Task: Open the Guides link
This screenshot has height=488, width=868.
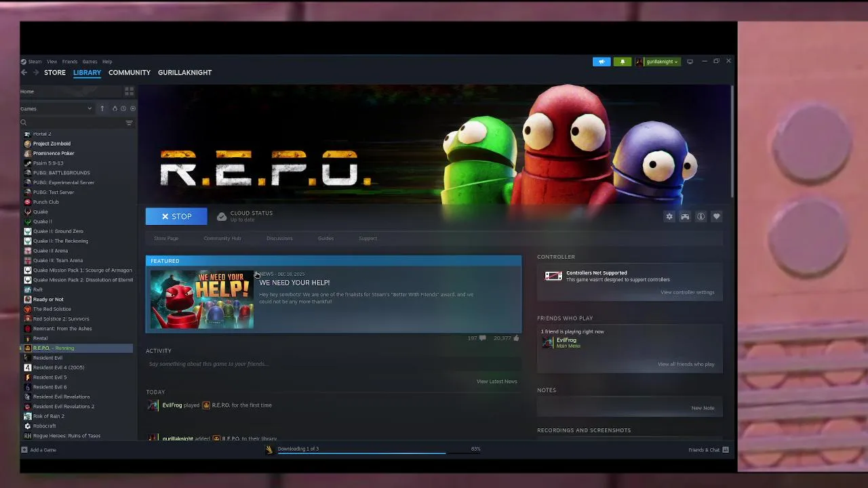Action: click(x=325, y=239)
